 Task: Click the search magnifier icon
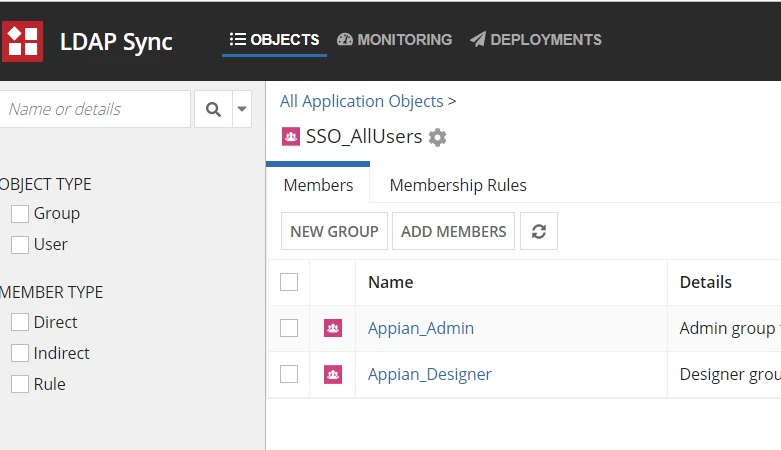(213, 109)
